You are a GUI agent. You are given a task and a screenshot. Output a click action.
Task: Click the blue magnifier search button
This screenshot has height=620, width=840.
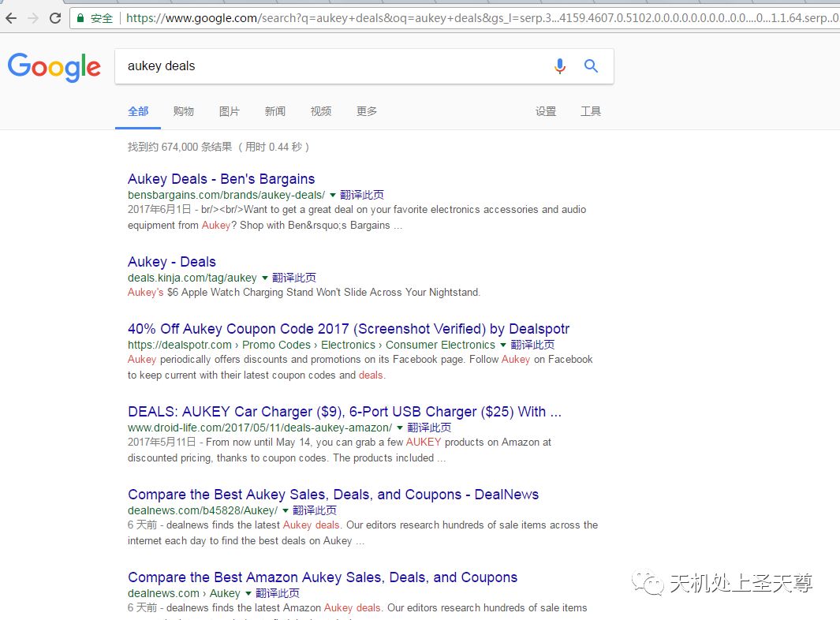[591, 66]
